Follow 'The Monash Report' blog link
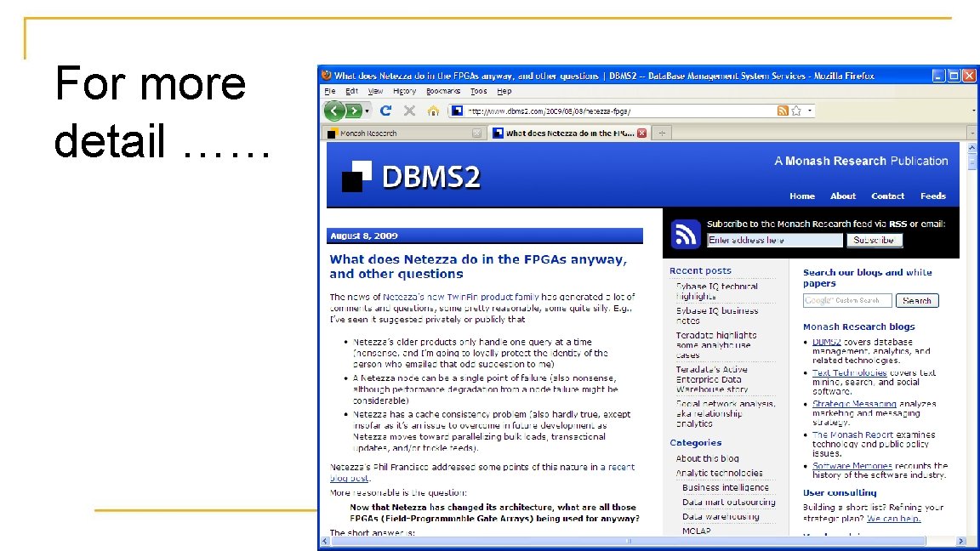 click(x=852, y=435)
